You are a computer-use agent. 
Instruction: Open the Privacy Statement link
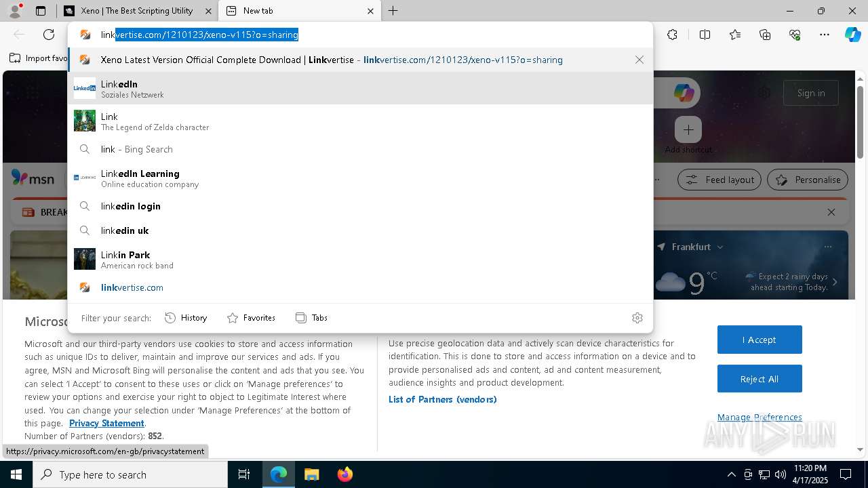106,423
